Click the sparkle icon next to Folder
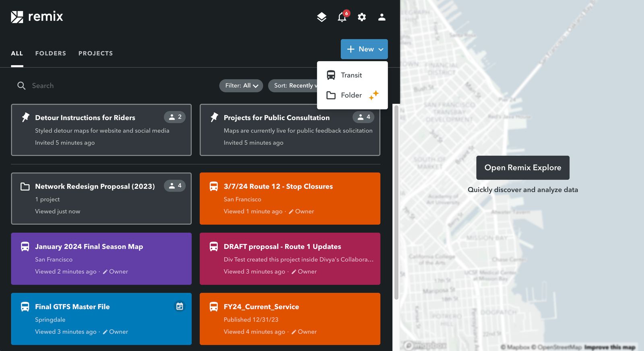Image resolution: width=644 pixels, height=351 pixels. pyautogui.click(x=374, y=95)
